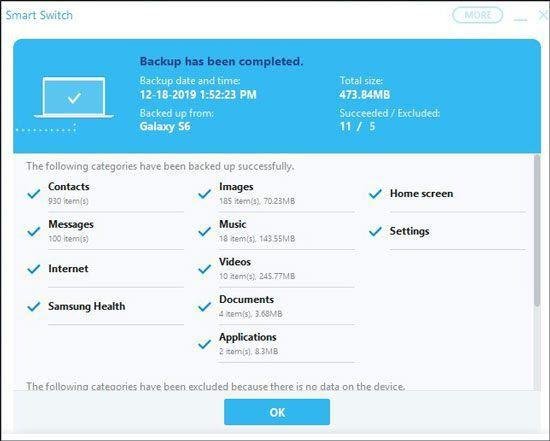Select the Music category label
The image size is (550, 441).
(233, 224)
